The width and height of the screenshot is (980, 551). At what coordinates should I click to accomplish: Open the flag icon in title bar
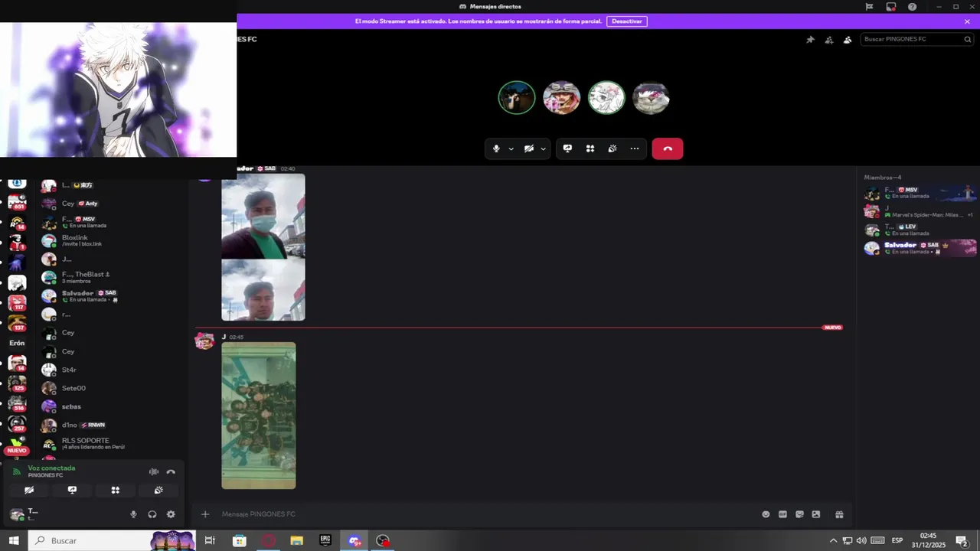coord(869,7)
